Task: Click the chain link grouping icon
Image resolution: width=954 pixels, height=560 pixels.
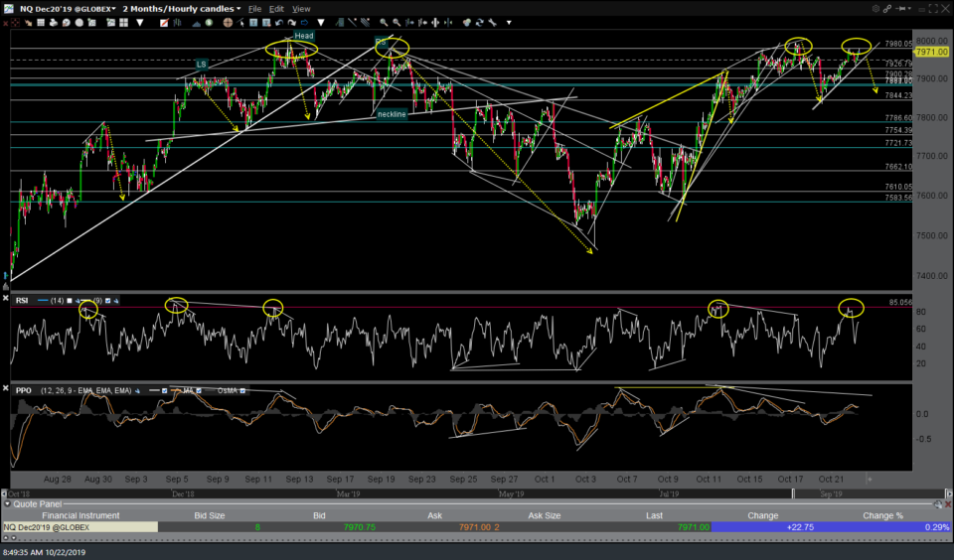Action: 887,9
